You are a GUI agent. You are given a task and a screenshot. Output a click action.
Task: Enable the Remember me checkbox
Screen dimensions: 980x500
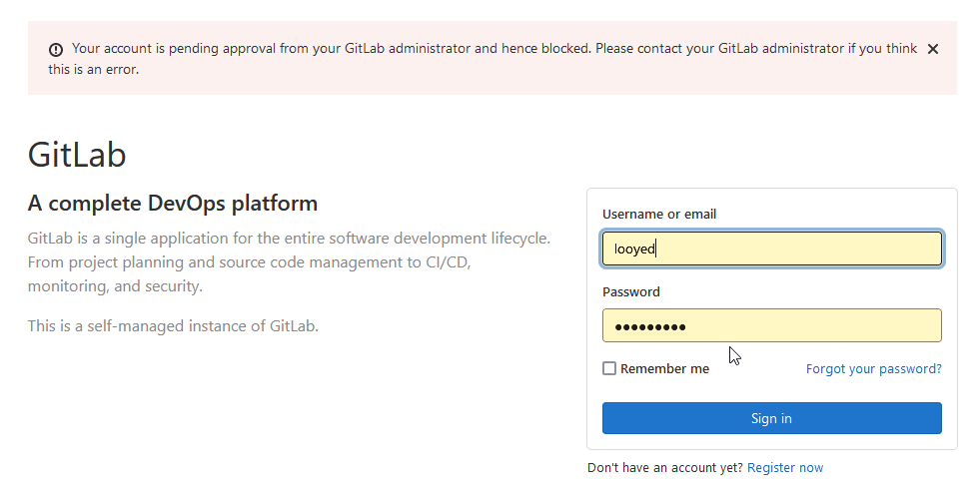(609, 368)
